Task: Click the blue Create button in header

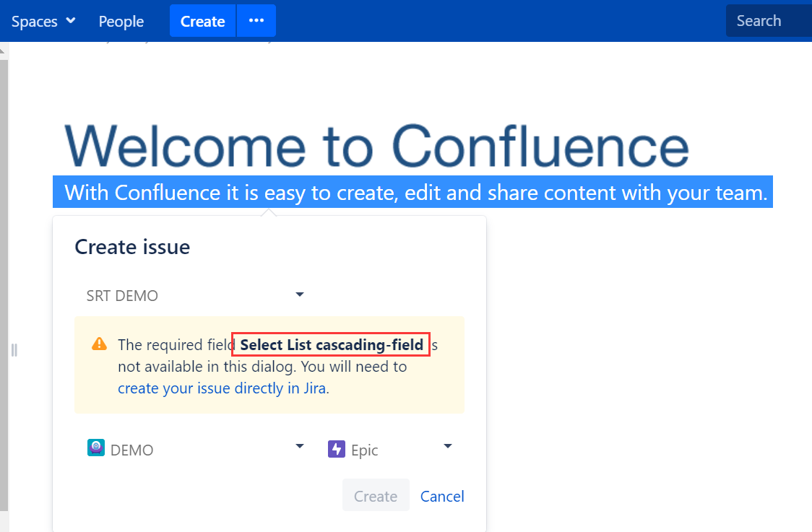Action: tap(202, 21)
